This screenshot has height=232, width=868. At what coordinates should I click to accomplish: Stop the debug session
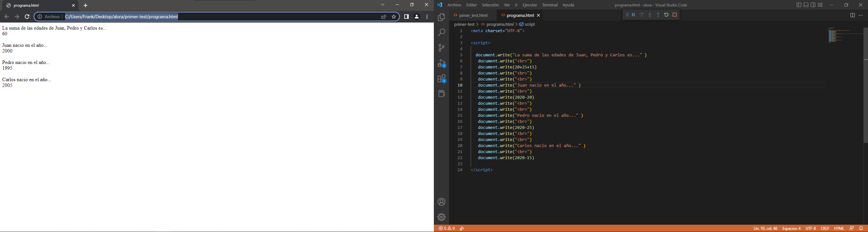[674, 15]
